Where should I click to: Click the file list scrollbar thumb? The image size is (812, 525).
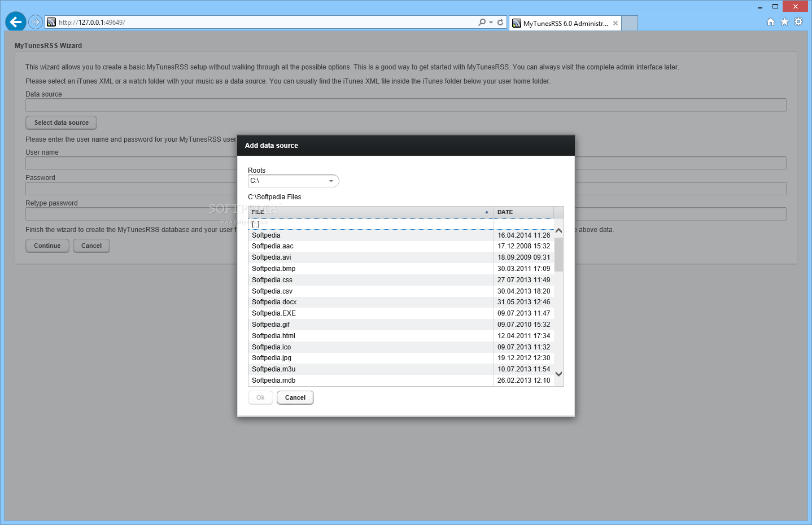coord(558,255)
